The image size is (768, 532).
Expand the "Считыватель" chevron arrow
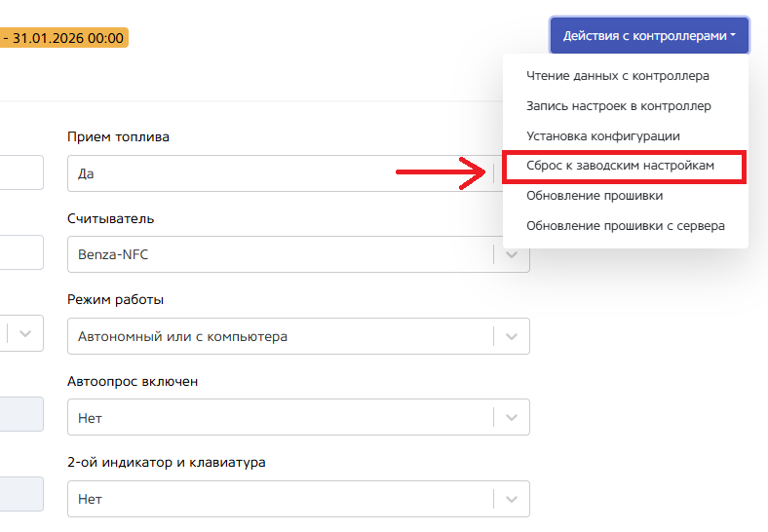[513, 254]
